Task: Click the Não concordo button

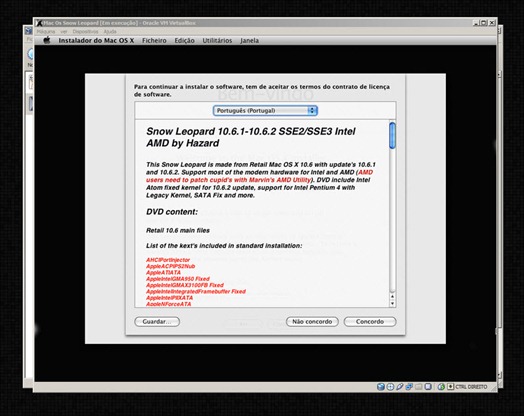Action: tap(312, 321)
